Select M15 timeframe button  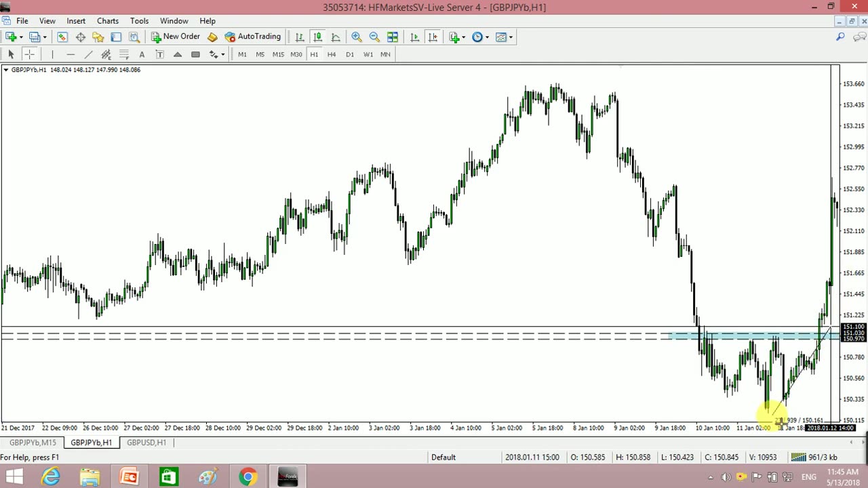click(278, 54)
